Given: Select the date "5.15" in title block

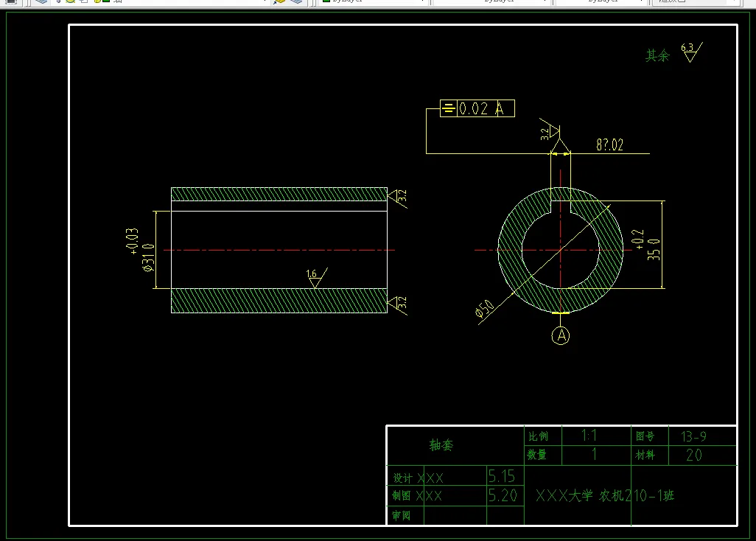Looking at the screenshot, I should pos(502,476).
